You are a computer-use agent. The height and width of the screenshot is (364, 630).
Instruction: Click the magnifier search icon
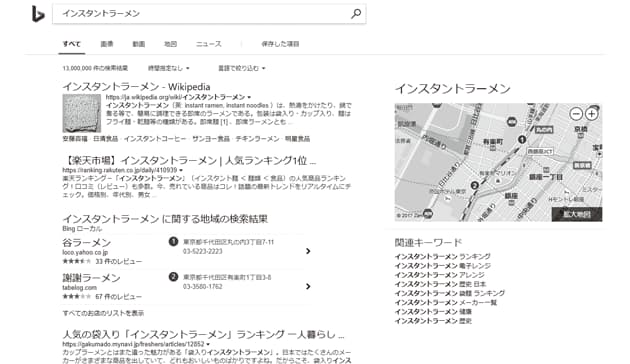(356, 14)
